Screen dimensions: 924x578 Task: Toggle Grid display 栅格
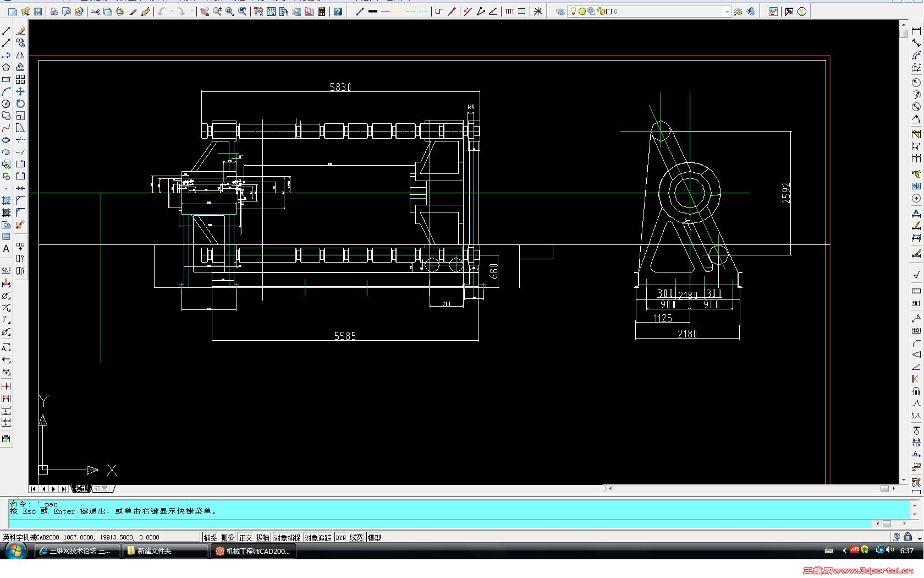[228, 537]
